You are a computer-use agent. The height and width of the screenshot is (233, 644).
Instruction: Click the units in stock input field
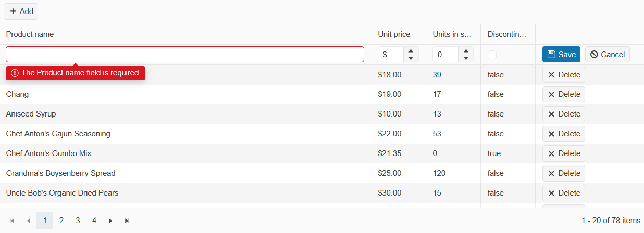(445, 55)
